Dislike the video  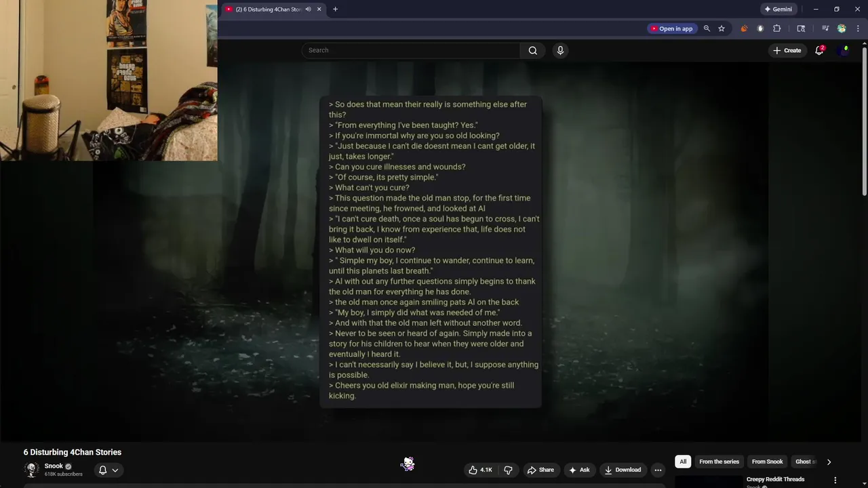click(x=508, y=470)
